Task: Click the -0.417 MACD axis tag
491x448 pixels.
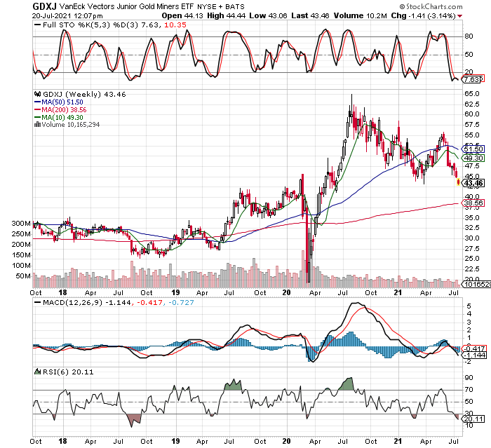Action: pyautogui.click(x=473, y=348)
